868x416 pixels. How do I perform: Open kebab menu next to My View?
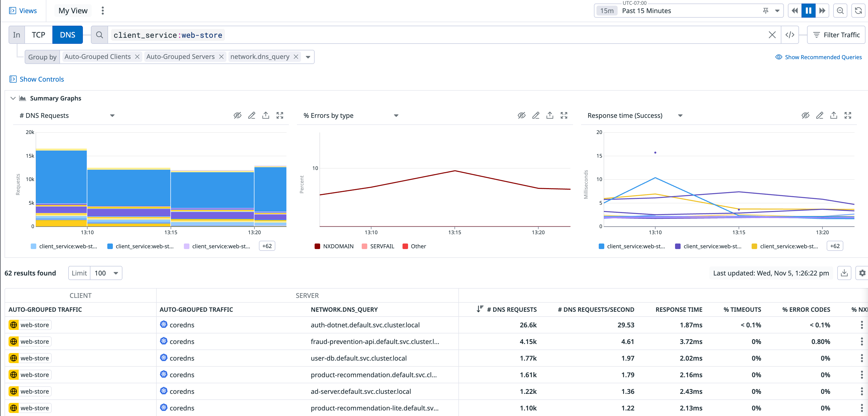tap(103, 11)
